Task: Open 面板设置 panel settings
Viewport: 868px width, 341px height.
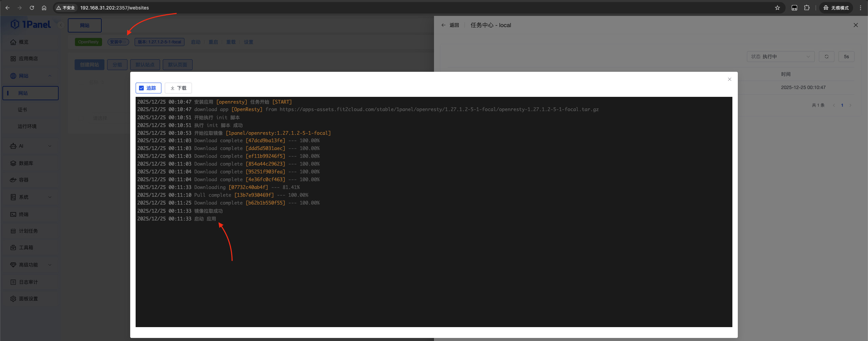Action: 28,299
